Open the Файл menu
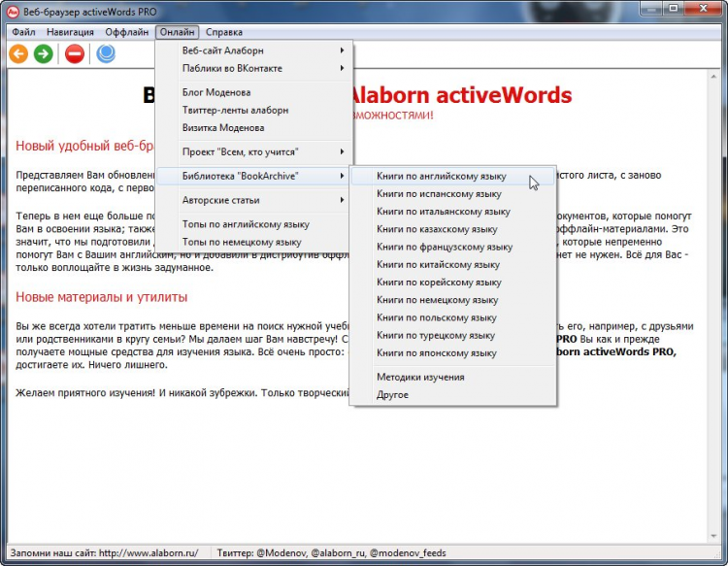The height and width of the screenshot is (566, 728). coord(23,32)
